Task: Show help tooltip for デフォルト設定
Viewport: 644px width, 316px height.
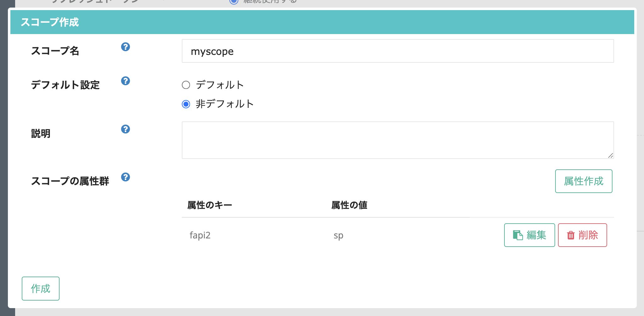Action: point(125,81)
